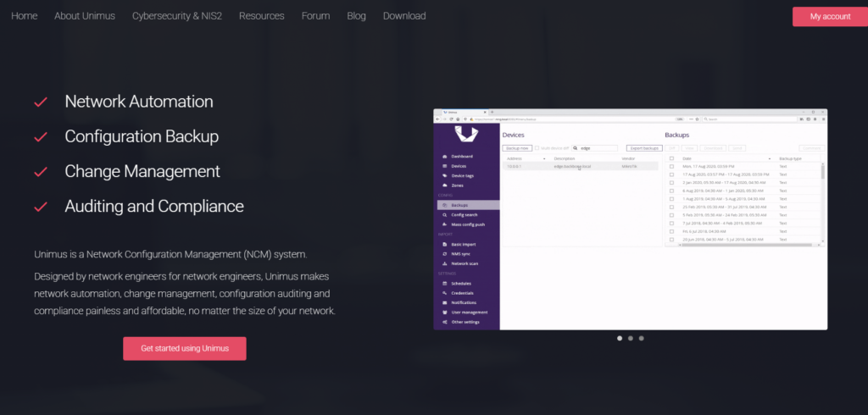Click the Unimus logo in the app preview
868x415 pixels.
tap(466, 135)
